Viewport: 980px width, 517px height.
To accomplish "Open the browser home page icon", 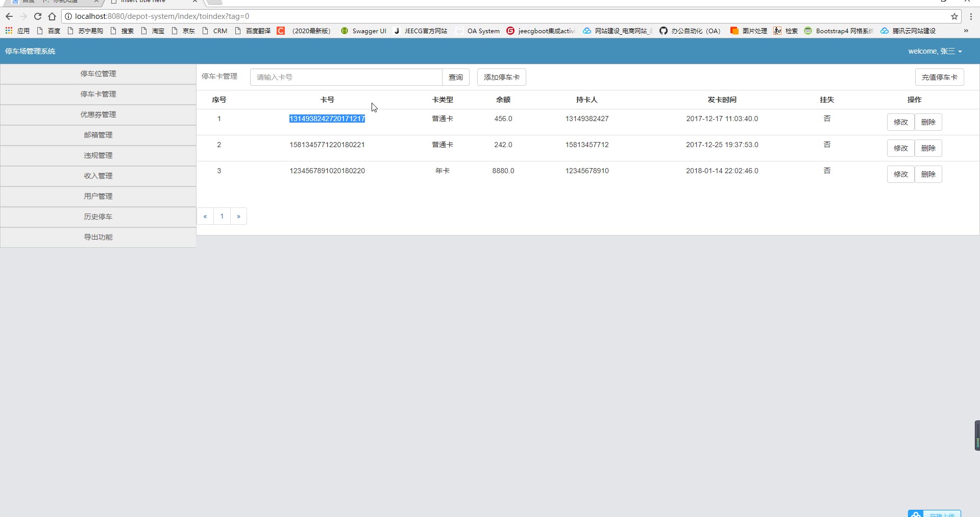I will 52,16.
